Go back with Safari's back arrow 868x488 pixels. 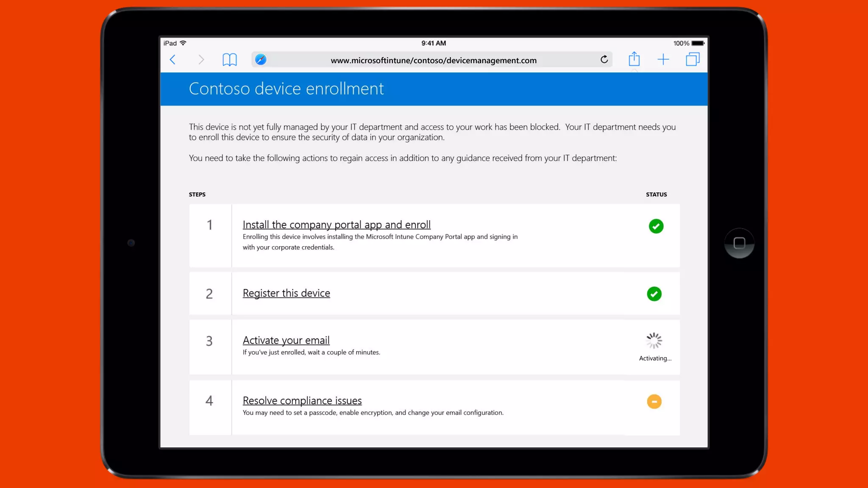pyautogui.click(x=172, y=60)
